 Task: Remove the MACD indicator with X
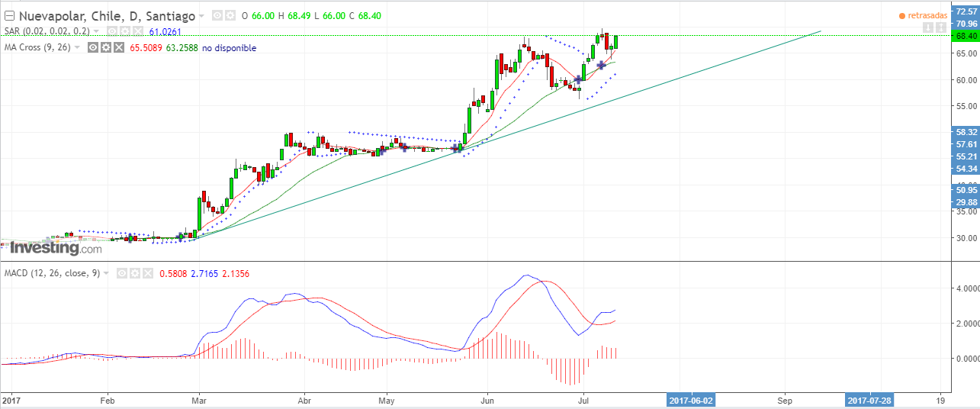(147, 273)
